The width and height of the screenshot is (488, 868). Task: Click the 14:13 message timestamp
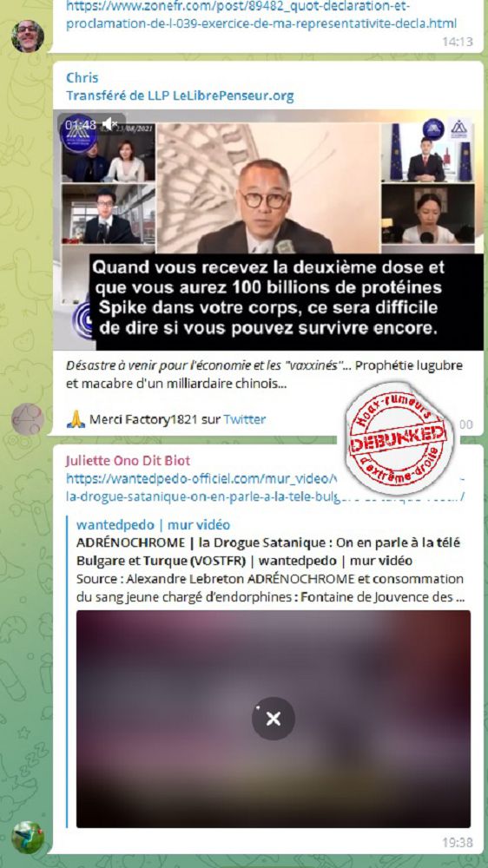tap(457, 42)
